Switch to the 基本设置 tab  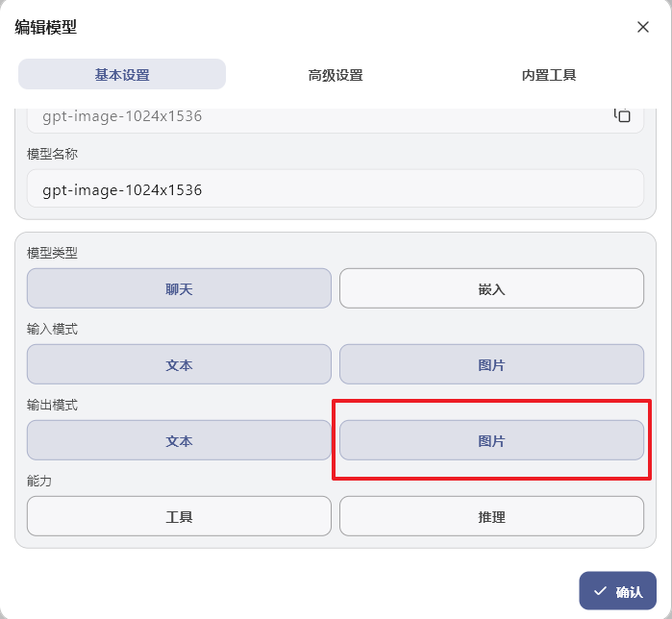point(122,75)
